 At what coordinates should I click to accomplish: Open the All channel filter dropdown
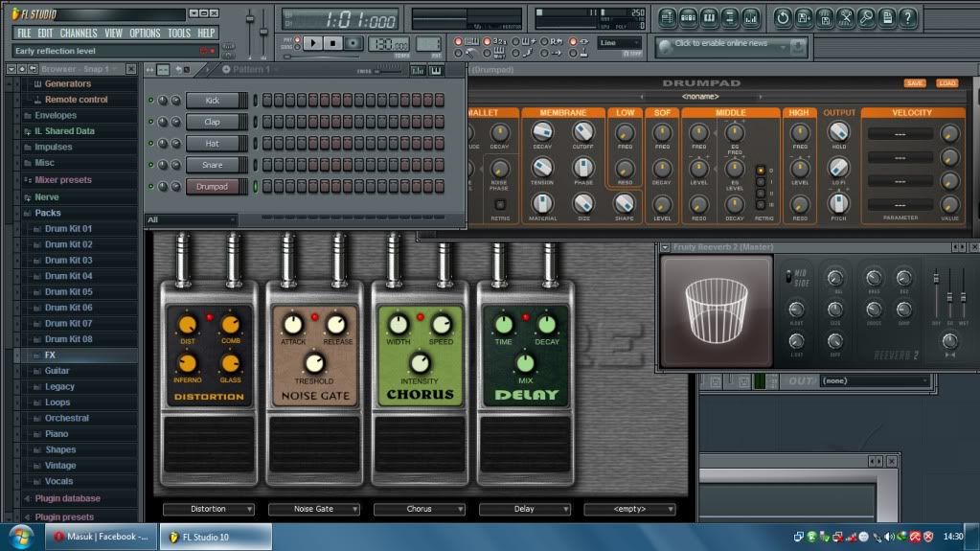point(191,220)
